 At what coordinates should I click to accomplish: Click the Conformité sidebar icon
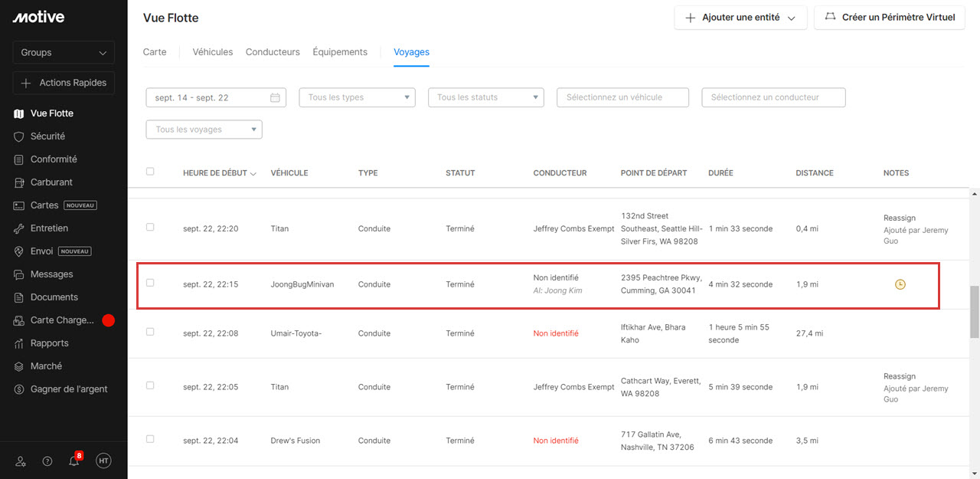[x=19, y=159]
